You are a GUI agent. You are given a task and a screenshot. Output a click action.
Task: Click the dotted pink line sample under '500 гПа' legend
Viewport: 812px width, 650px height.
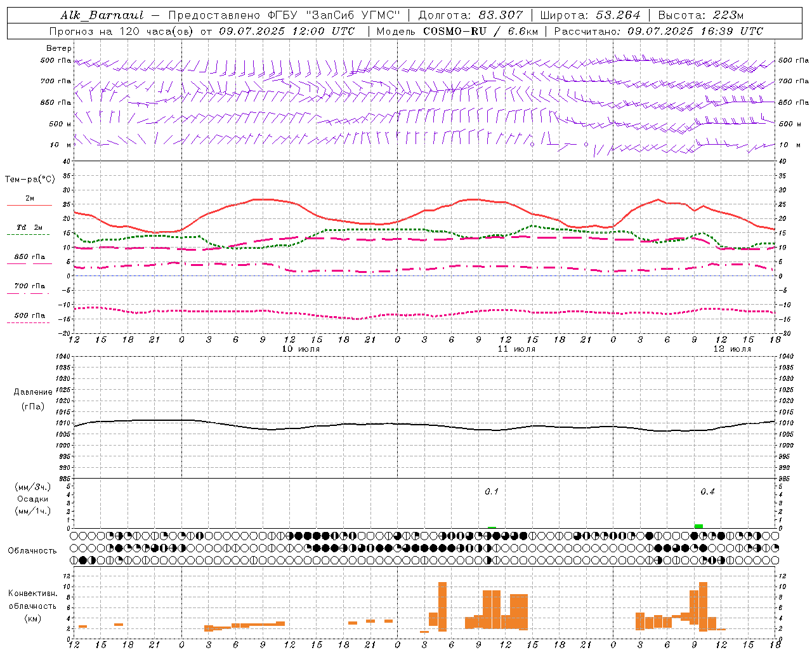click(x=29, y=323)
